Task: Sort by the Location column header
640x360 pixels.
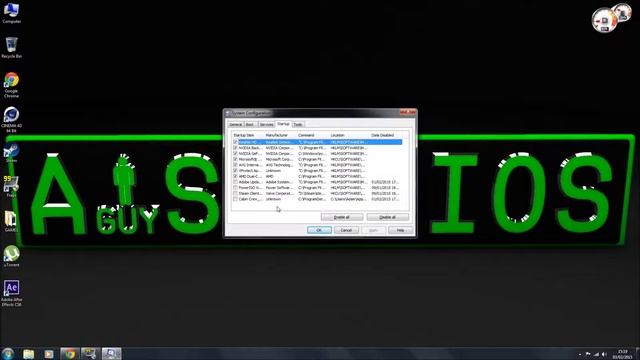Action: click(x=350, y=135)
